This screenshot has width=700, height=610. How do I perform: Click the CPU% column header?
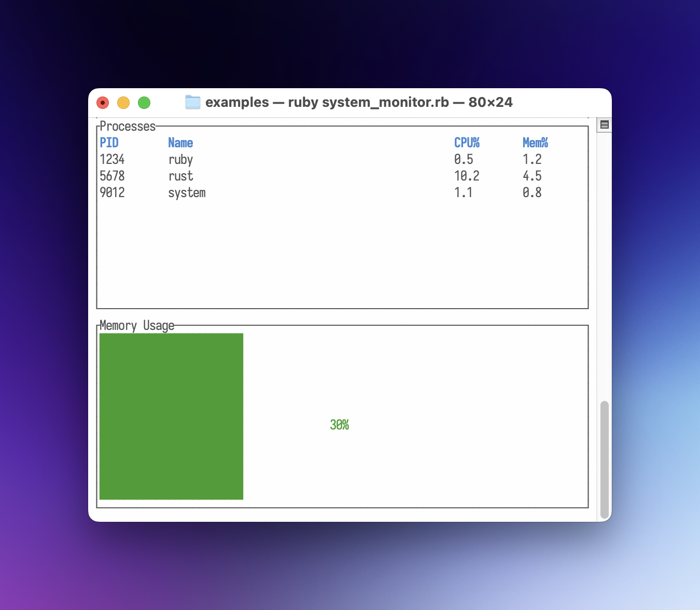click(x=467, y=143)
